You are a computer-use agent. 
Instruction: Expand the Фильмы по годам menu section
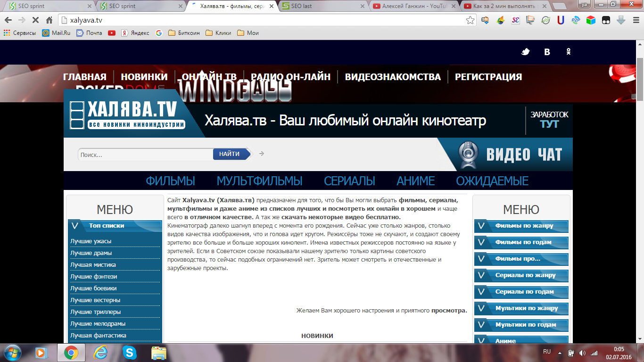tap(521, 242)
